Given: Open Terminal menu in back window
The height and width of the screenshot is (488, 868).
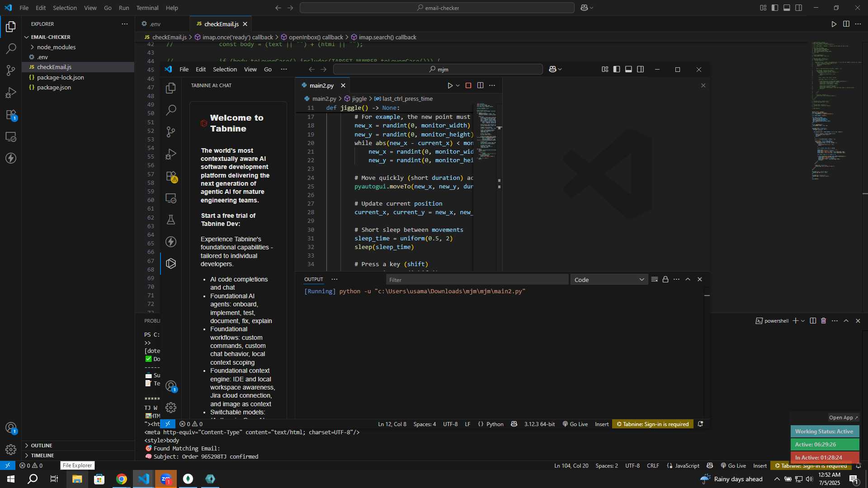Looking at the screenshot, I should 147,8.
